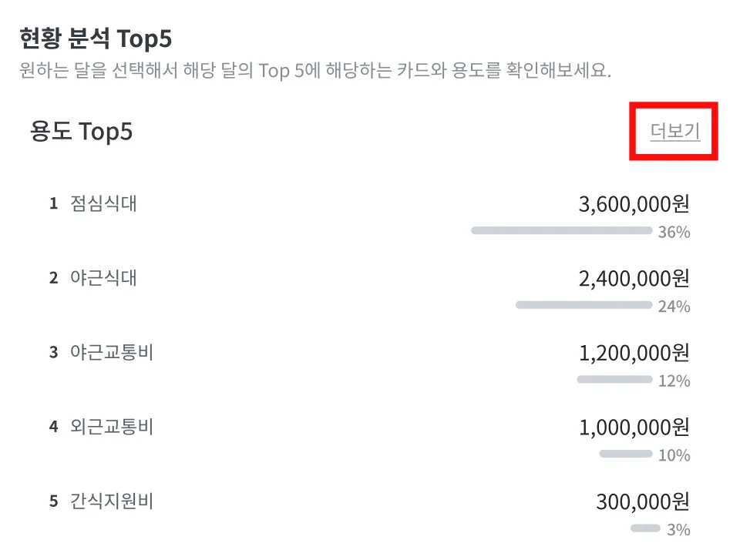Select the 야근교통비 row label
This screenshot has height=560, width=750.
point(112,353)
